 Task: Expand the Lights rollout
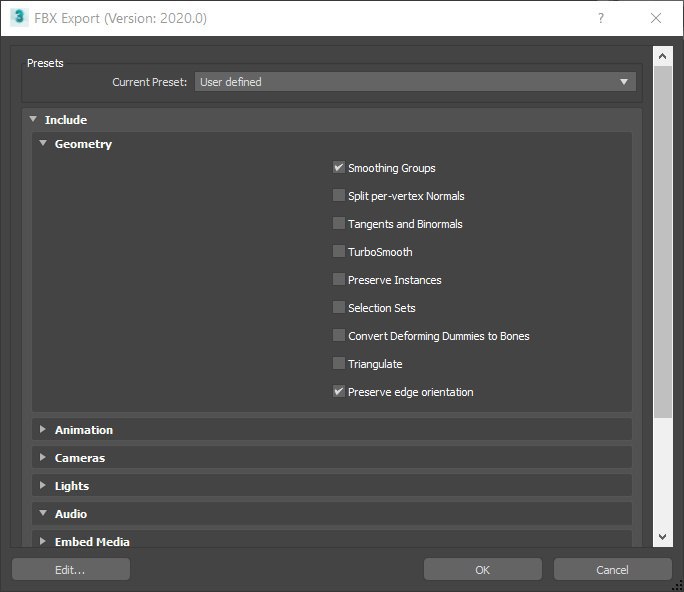pos(42,485)
